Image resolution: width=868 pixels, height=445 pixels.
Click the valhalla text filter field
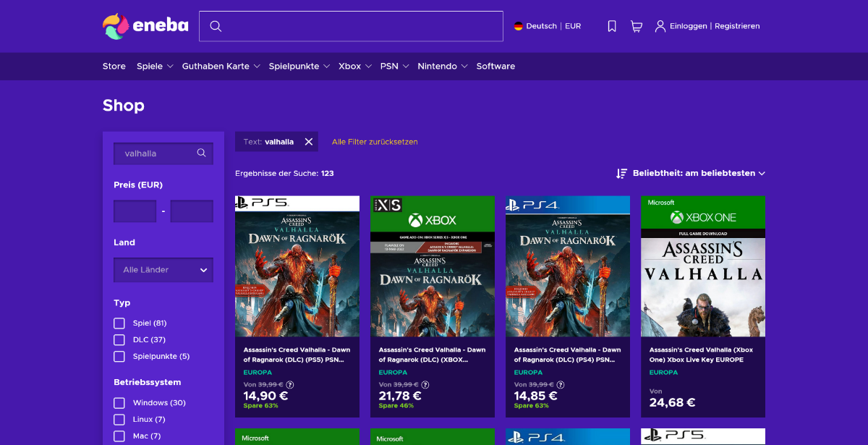(163, 153)
